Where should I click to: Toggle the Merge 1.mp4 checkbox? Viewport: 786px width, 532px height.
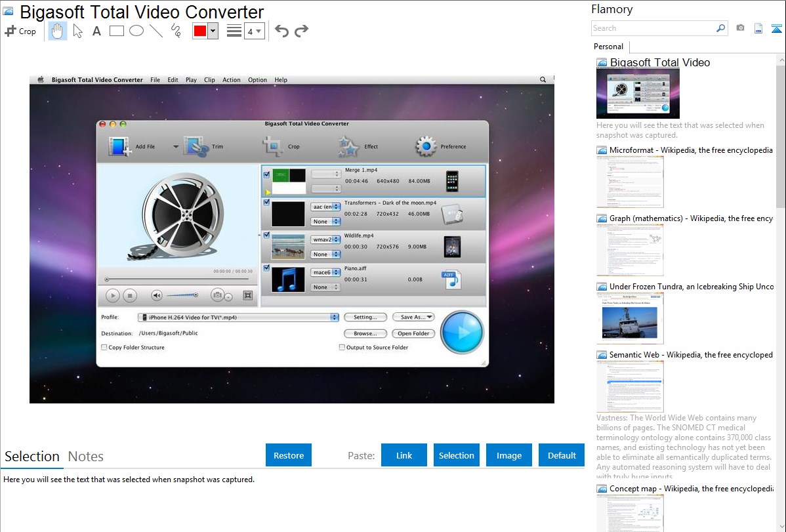pyautogui.click(x=266, y=174)
